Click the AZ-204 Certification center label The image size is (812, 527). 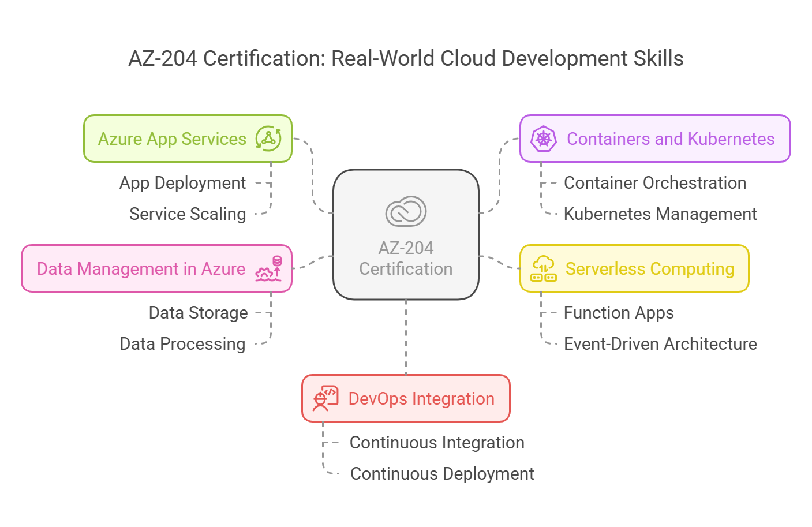point(406,259)
